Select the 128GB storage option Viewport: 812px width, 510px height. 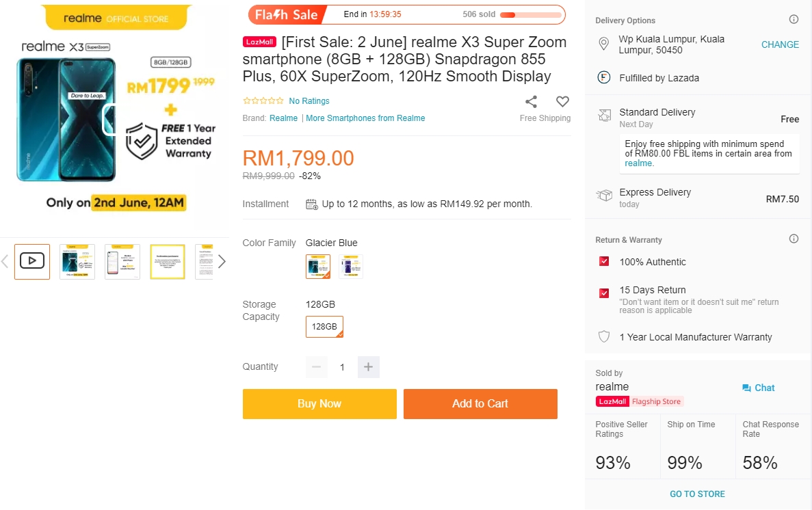coord(324,327)
